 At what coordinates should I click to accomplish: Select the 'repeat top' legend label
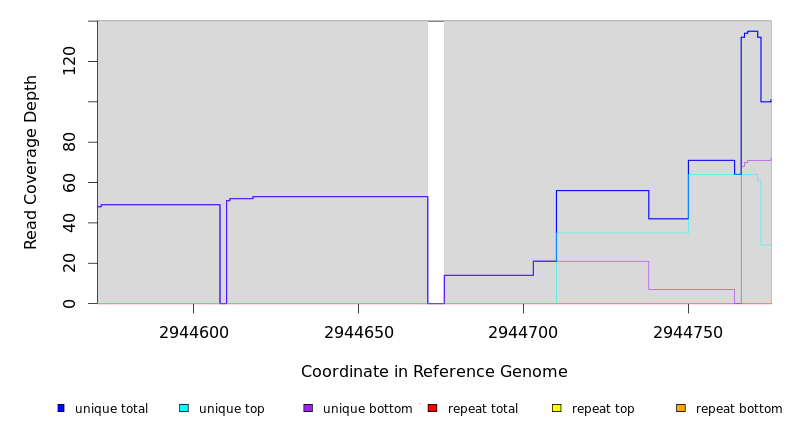(603, 409)
